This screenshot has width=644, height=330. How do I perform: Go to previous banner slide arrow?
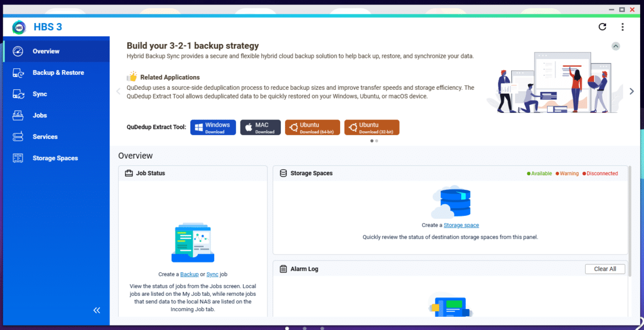click(x=118, y=91)
